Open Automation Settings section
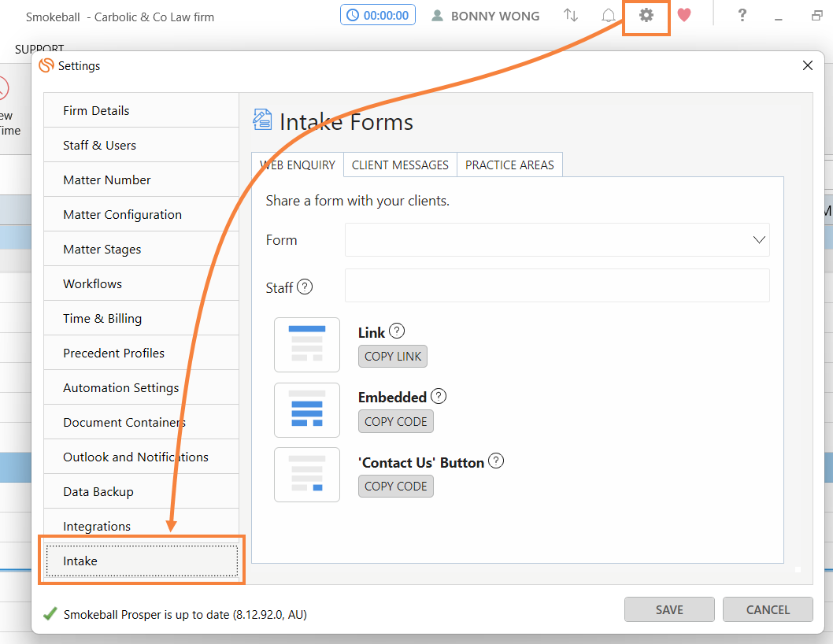The width and height of the screenshot is (833, 644). (x=141, y=387)
